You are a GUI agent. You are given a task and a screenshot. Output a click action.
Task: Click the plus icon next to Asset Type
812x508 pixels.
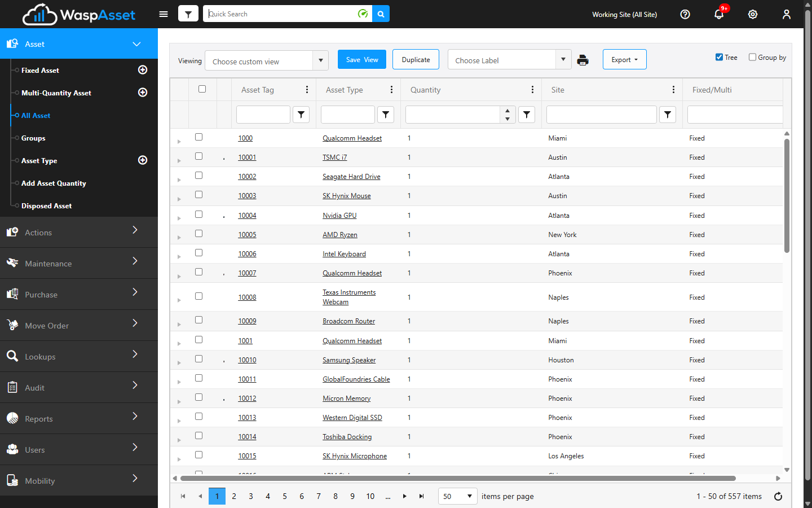tap(143, 160)
